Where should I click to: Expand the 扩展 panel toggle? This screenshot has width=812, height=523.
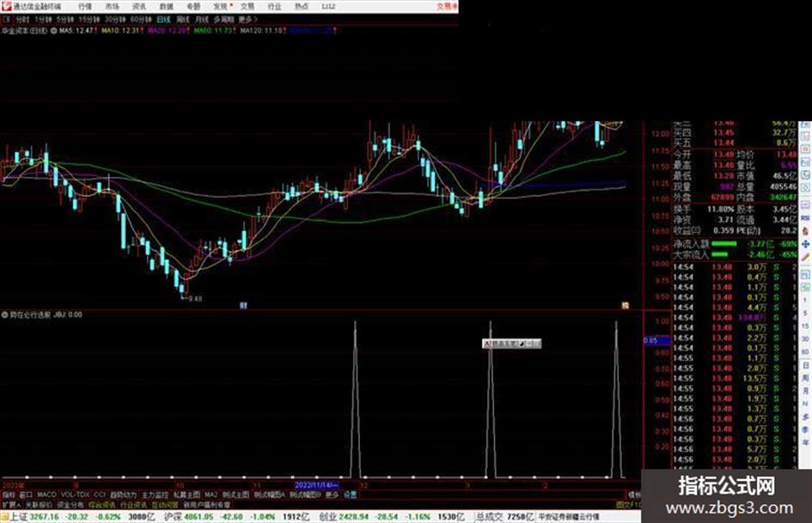pos(11,504)
